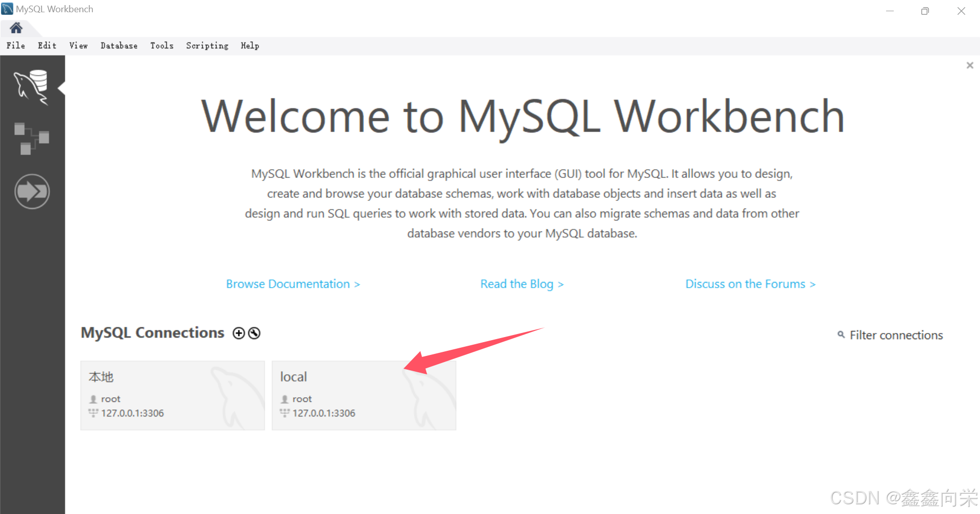
Task: Click the filter connections magnifier icon
Action: 841,335
